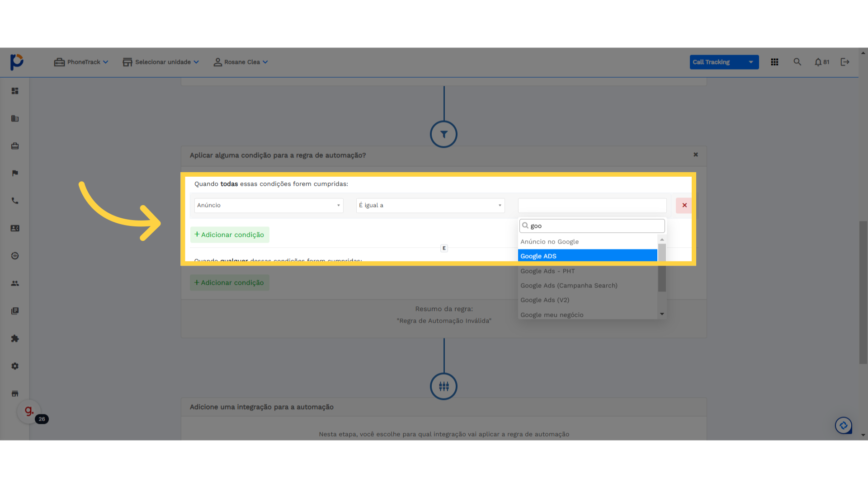Click dropdown list scroll down arrow

pyautogui.click(x=662, y=314)
